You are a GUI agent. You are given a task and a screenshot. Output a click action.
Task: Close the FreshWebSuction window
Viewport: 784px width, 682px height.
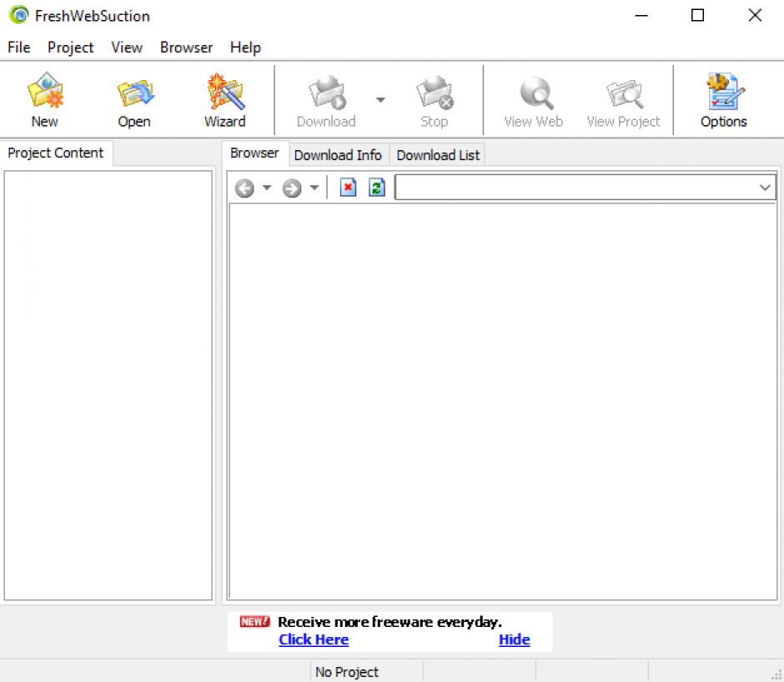pos(755,16)
